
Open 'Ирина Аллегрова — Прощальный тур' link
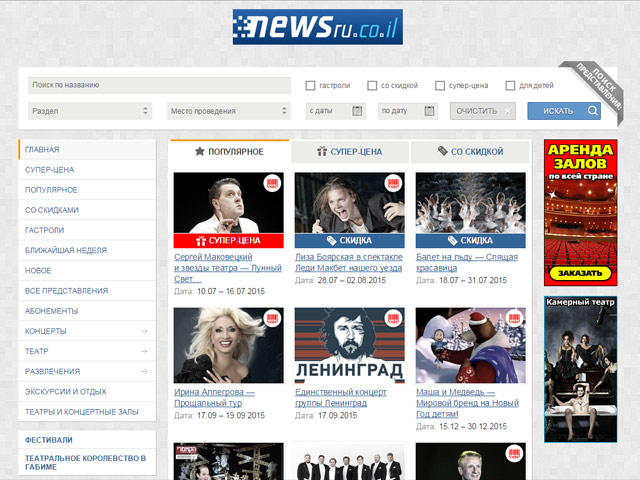pos(214,398)
